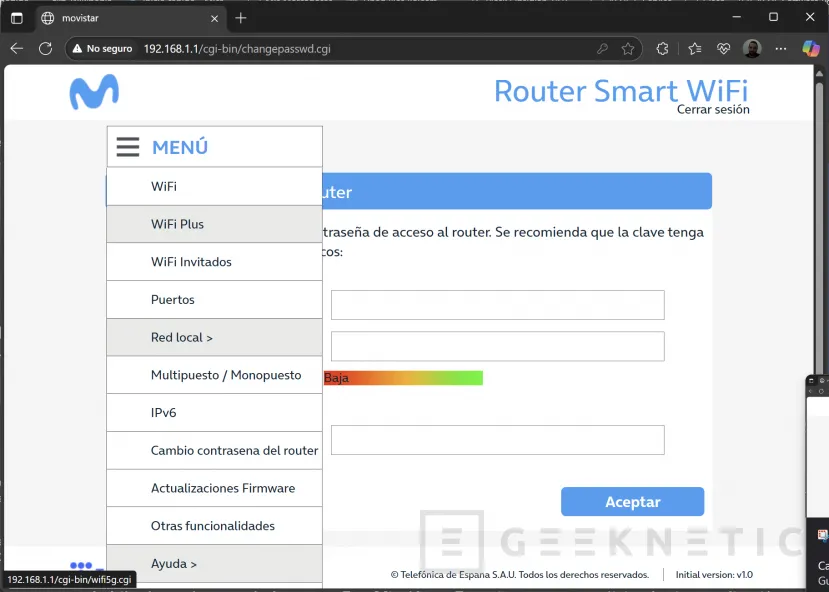Click the password strength Baja bar

coord(403,378)
